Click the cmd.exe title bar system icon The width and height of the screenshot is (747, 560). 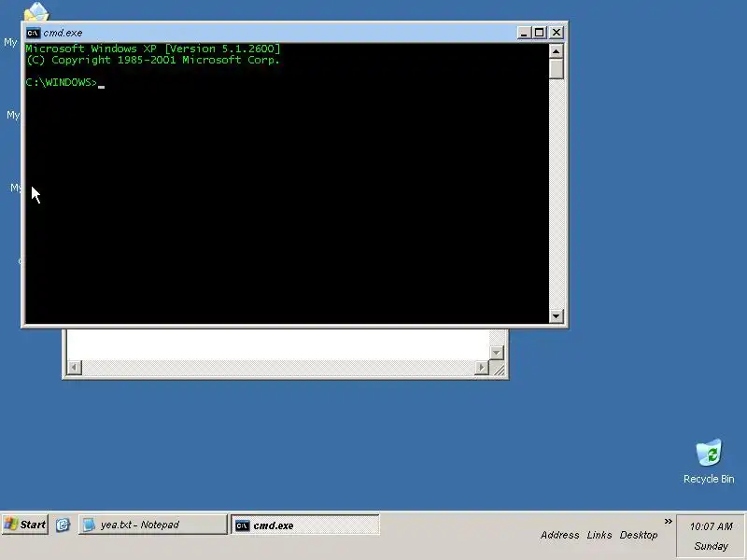tap(33, 33)
